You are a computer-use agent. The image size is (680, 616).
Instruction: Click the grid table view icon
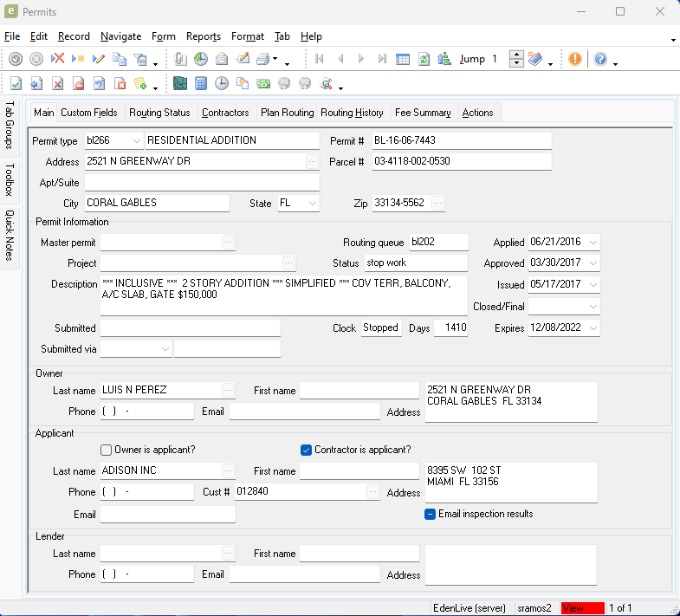coord(403,59)
